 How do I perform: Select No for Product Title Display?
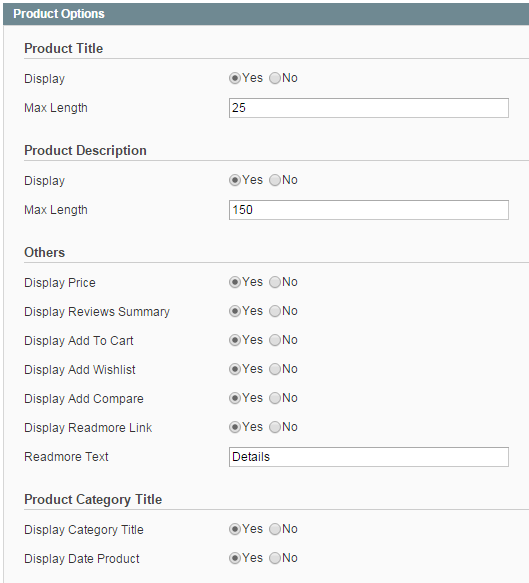[x=275, y=78]
